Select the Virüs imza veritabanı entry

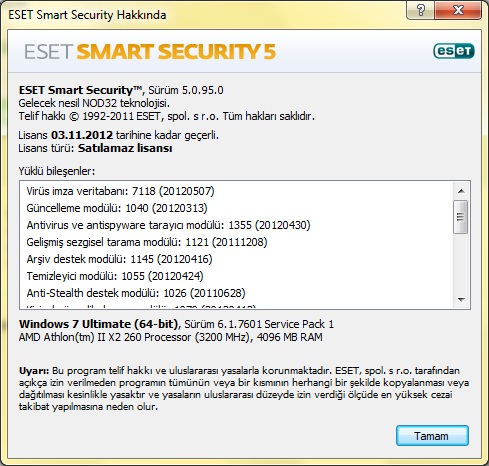[120, 191]
